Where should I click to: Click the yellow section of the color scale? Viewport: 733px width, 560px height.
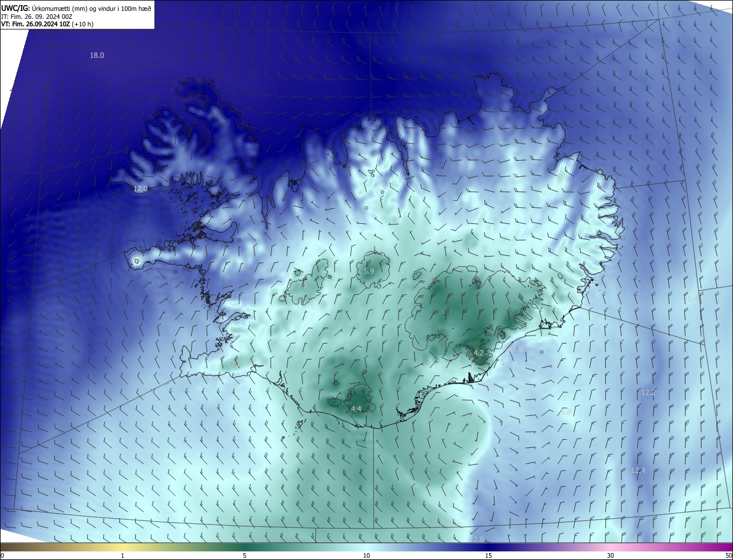click(x=123, y=547)
